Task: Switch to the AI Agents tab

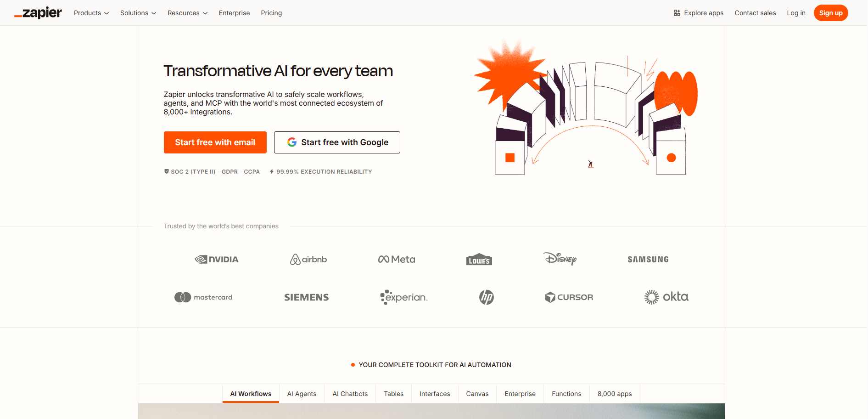Action: pyautogui.click(x=302, y=394)
